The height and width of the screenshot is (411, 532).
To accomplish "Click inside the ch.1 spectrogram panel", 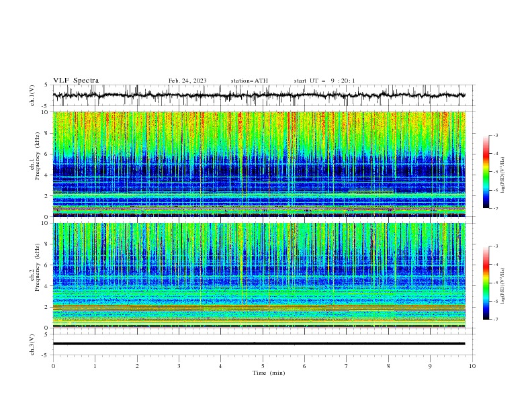I will pyautogui.click(x=259, y=164).
